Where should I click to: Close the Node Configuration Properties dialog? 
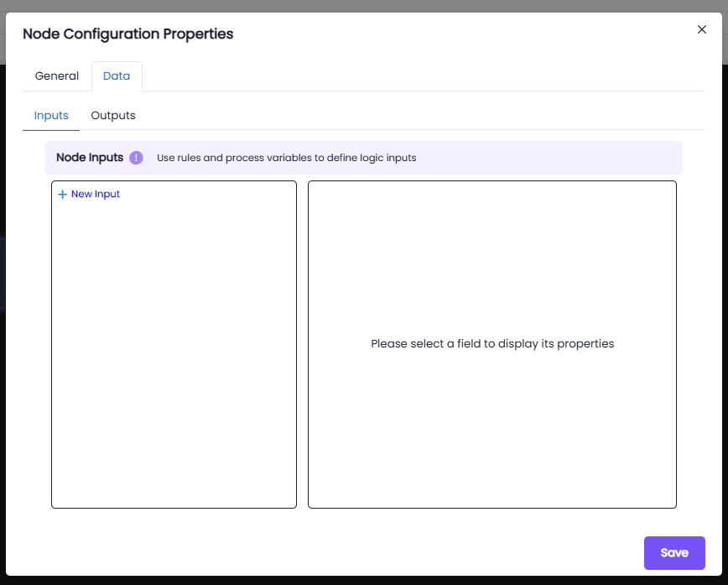(x=701, y=29)
